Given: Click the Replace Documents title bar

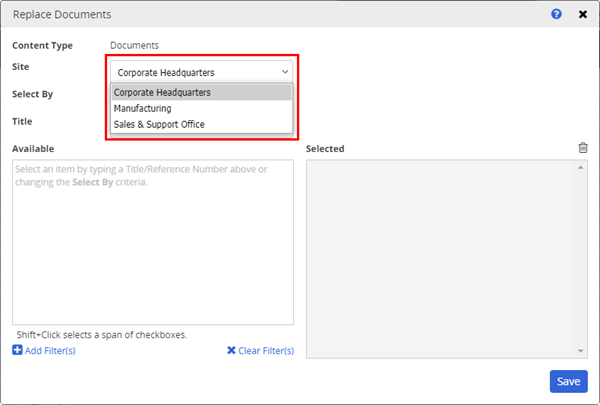Looking at the screenshot, I should 250,15.
